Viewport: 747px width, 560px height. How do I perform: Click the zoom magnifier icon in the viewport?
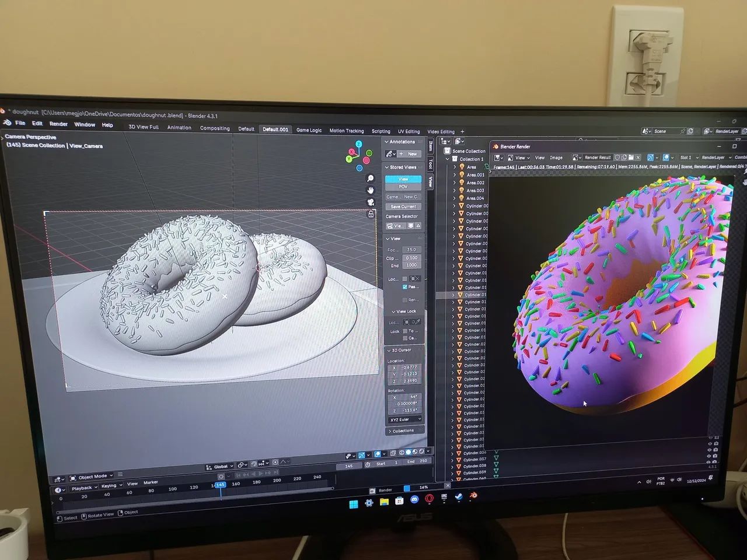pos(370,178)
